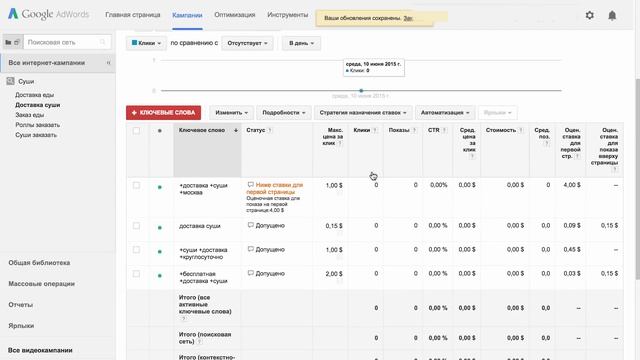The image size is (640, 360).
Task: Open the settings gear icon
Action: click(589, 16)
